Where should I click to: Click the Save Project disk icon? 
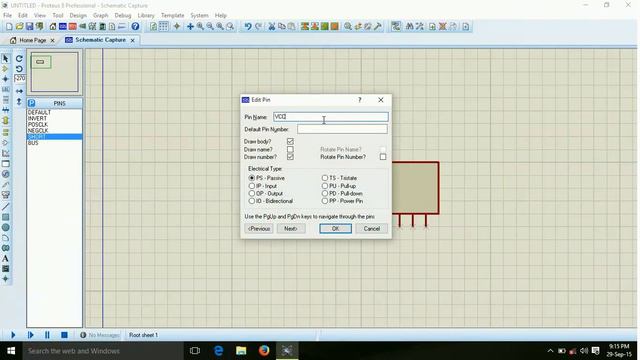[x=29, y=27]
